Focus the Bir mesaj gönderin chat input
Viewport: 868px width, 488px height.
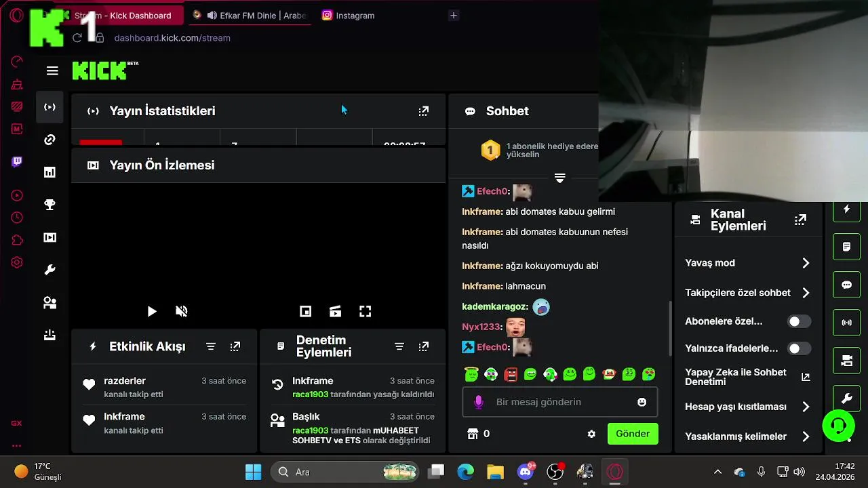tap(559, 402)
